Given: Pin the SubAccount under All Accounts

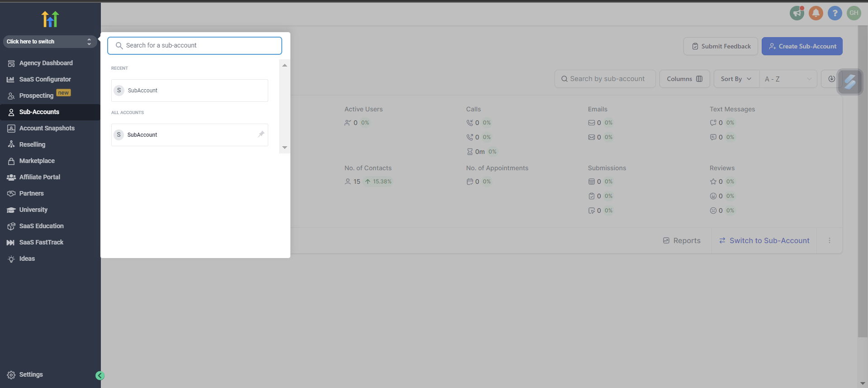Looking at the screenshot, I should coord(261,134).
